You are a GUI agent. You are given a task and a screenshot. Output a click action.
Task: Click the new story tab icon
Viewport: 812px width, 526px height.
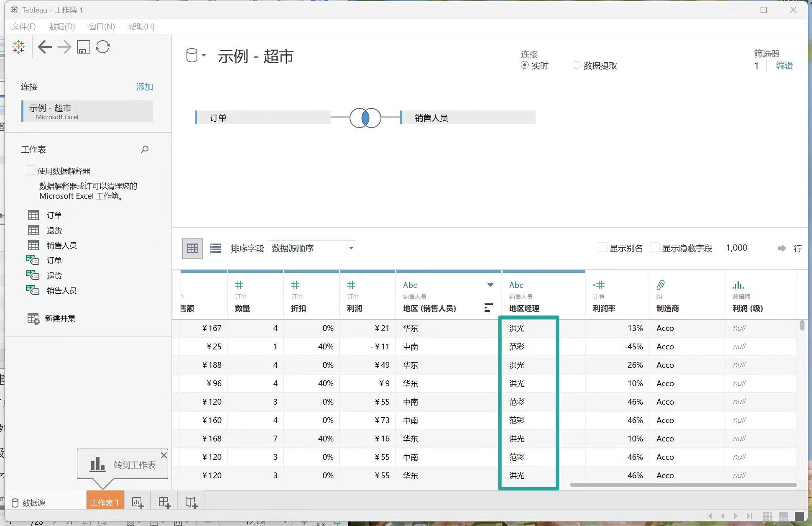pos(192,503)
